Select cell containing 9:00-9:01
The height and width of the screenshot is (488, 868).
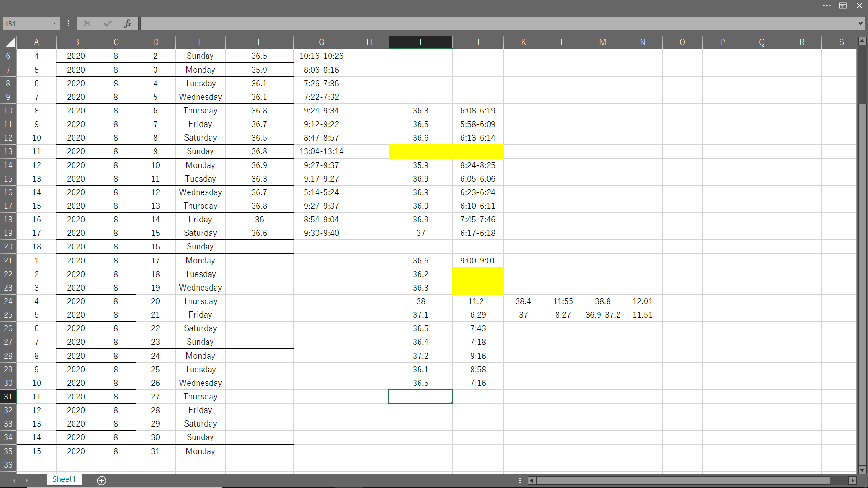pyautogui.click(x=478, y=261)
